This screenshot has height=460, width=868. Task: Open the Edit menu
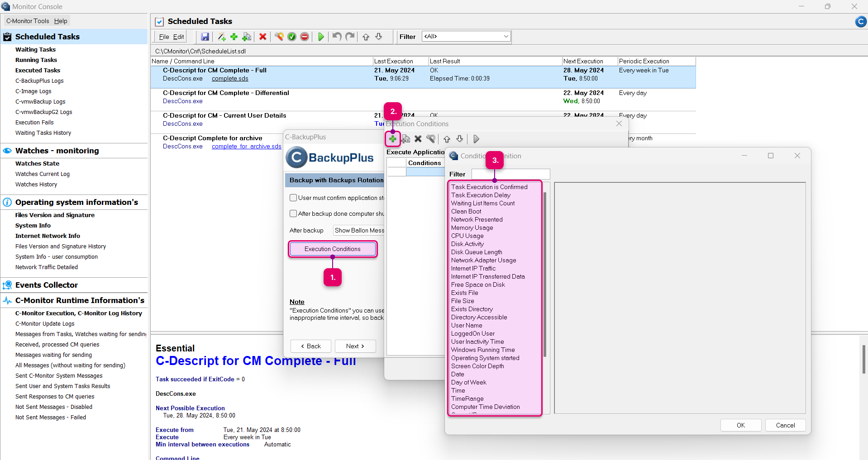coord(179,37)
